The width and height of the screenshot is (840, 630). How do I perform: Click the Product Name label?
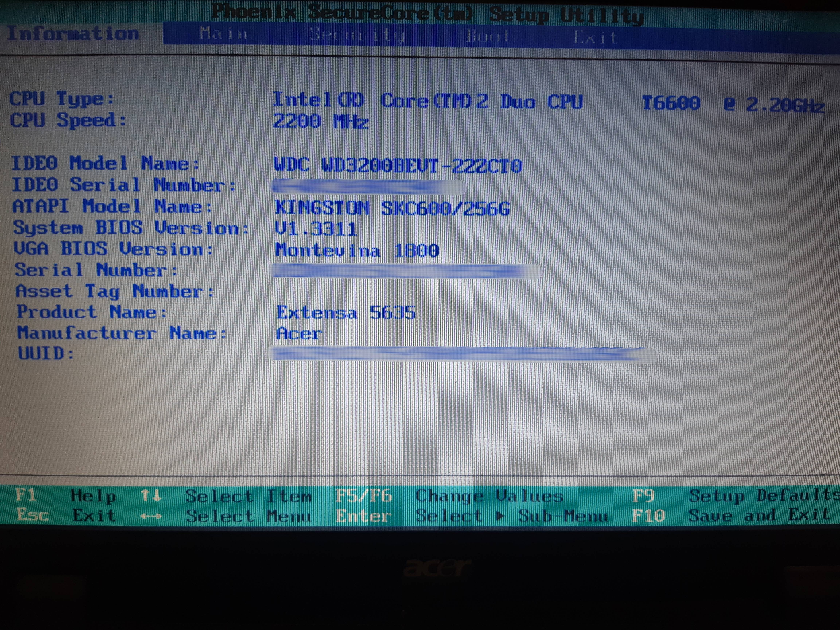click(x=92, y=312)
